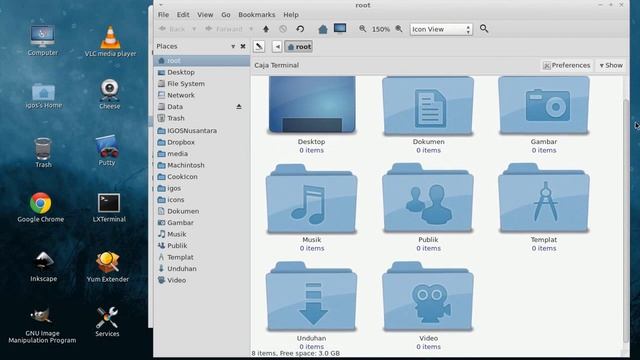Click the Forward navigation button
640x360 pixels.
click(x=224, y=29)
